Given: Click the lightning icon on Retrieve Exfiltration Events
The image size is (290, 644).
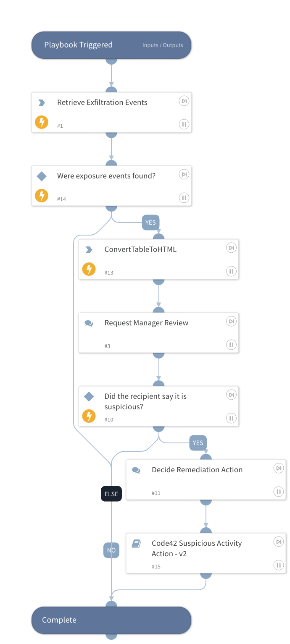Looking at the screenshot, I should pos(41,122).
